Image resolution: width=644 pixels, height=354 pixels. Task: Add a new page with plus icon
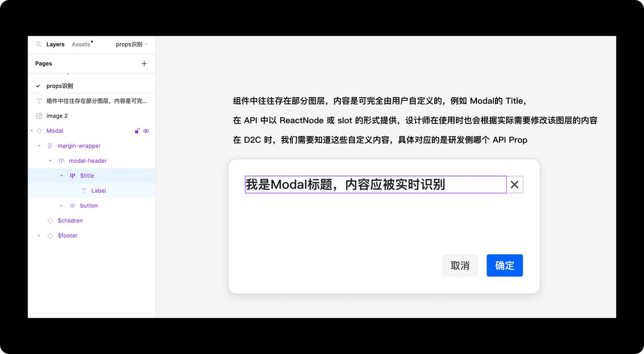click(x=144, y=63)
